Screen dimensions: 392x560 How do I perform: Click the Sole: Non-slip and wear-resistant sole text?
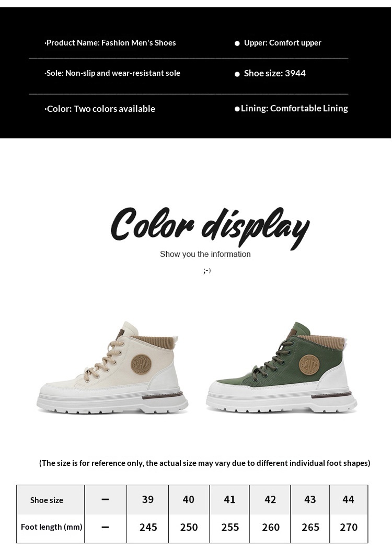tap(112, 73)
